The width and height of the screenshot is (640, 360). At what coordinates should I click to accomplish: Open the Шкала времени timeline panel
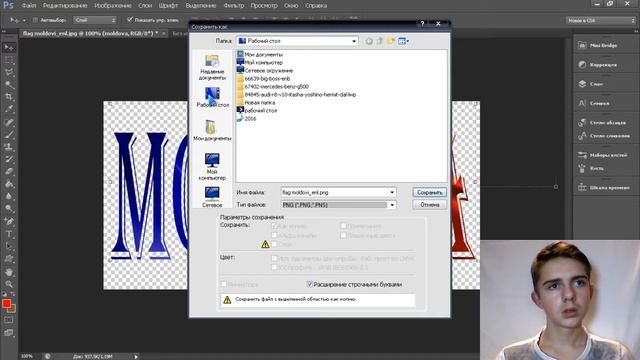coord(605,188)
